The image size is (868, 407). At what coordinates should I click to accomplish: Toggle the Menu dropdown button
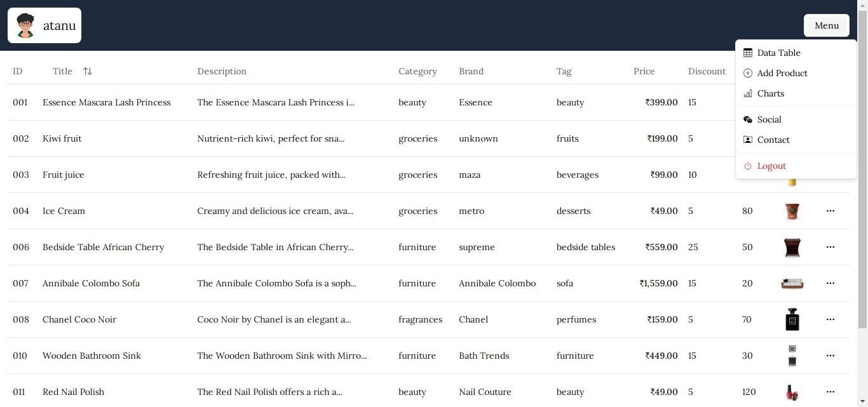pyautogui.click(x=827, y=25)
